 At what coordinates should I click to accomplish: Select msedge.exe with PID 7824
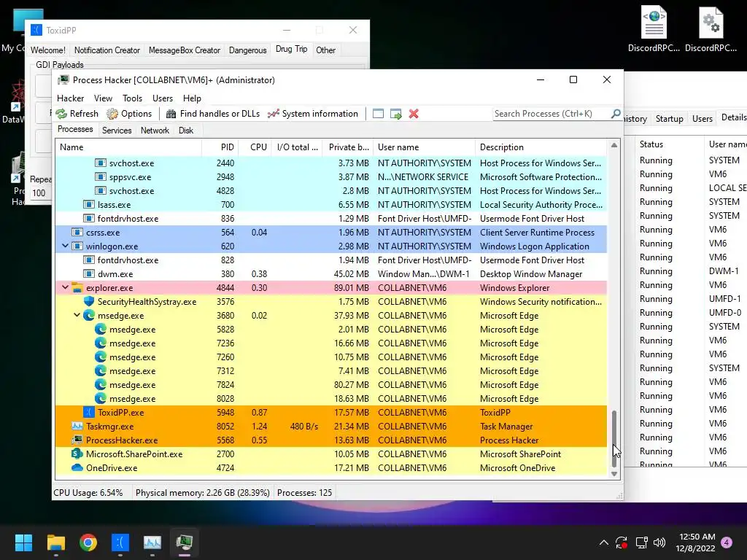click(331, 385)
